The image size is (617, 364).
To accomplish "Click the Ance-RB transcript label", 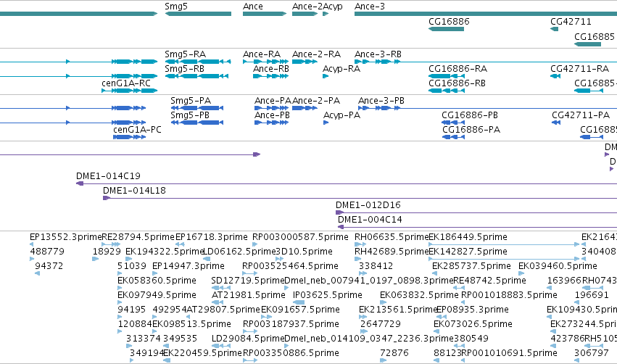I will 270,69.
